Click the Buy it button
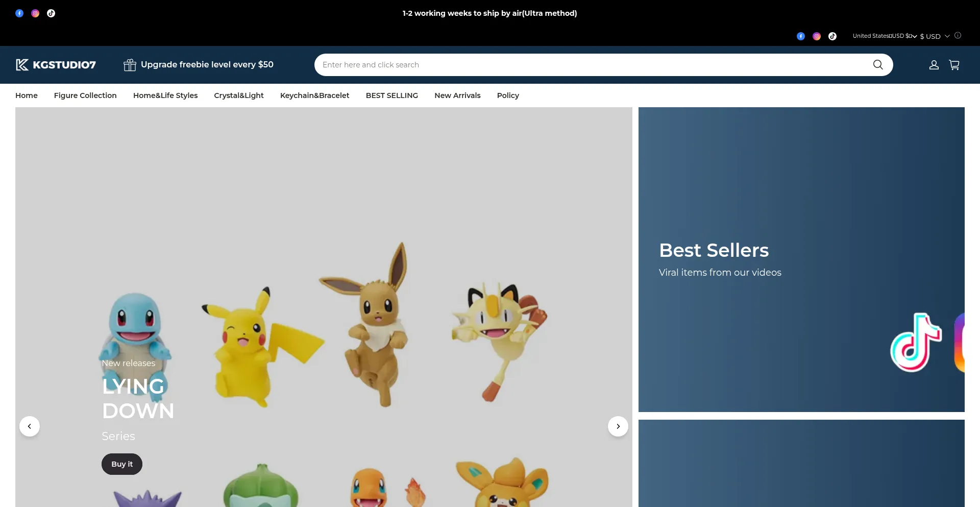The width and height of the screenshot is (980, 507). click(x=122, y=464)
